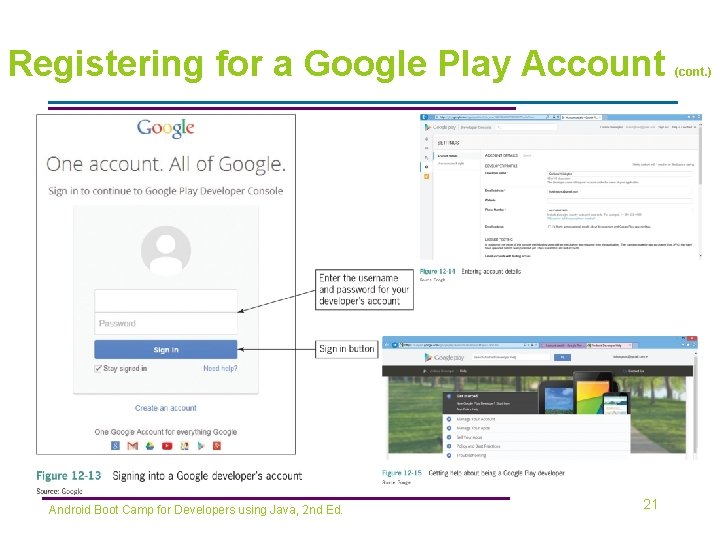720x540 pixels.
Task: Click the Google logo on sign-in page
Action: (166, 128)
